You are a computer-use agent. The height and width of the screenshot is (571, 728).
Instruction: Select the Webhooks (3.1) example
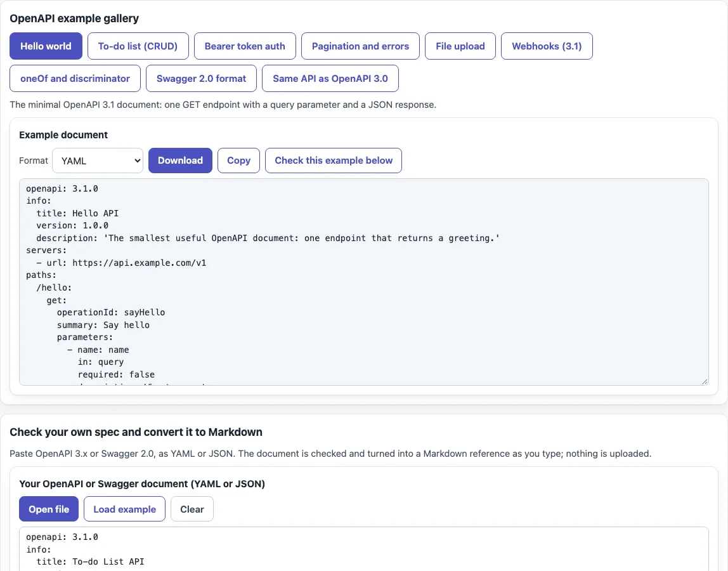coord(547,46)
